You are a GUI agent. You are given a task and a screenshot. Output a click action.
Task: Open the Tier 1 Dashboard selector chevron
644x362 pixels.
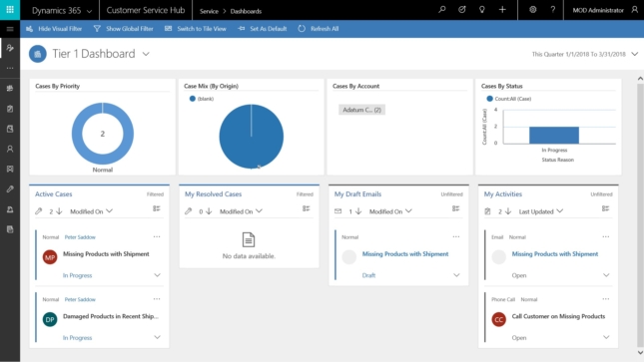click(x=146, y=54)
